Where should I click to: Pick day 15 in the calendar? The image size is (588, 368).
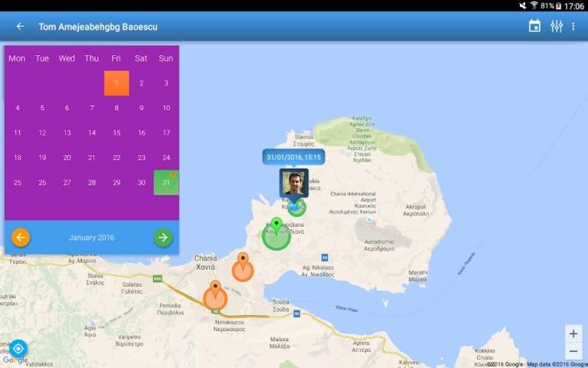[116, 133]
